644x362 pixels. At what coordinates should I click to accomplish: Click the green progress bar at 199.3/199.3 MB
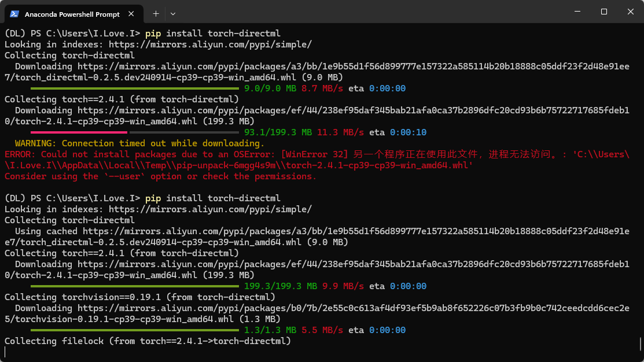(135, 286)
